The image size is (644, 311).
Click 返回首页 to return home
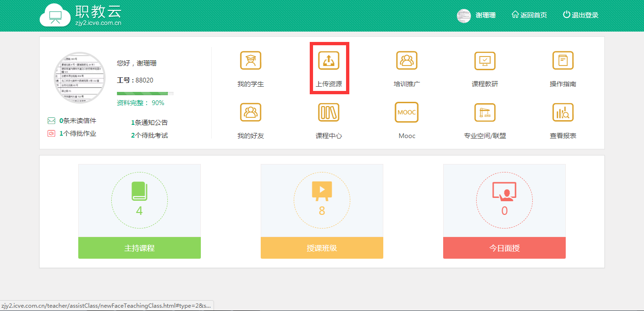pos(529,15)
